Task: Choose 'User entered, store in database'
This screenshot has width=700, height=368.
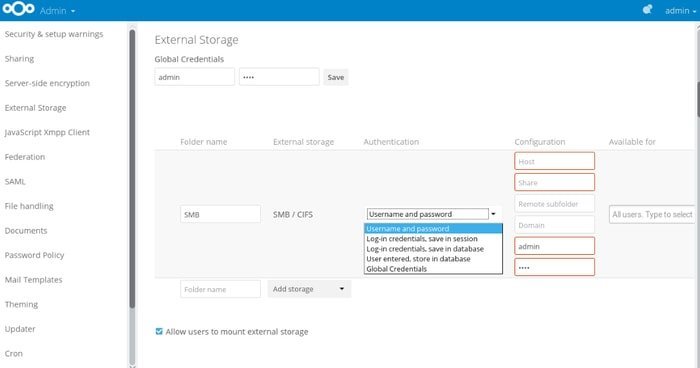Action: click(x=433, y=259)
